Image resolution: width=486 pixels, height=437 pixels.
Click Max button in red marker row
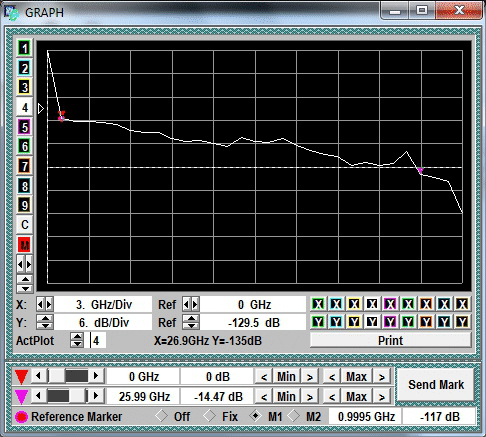[x=356, y=377]
